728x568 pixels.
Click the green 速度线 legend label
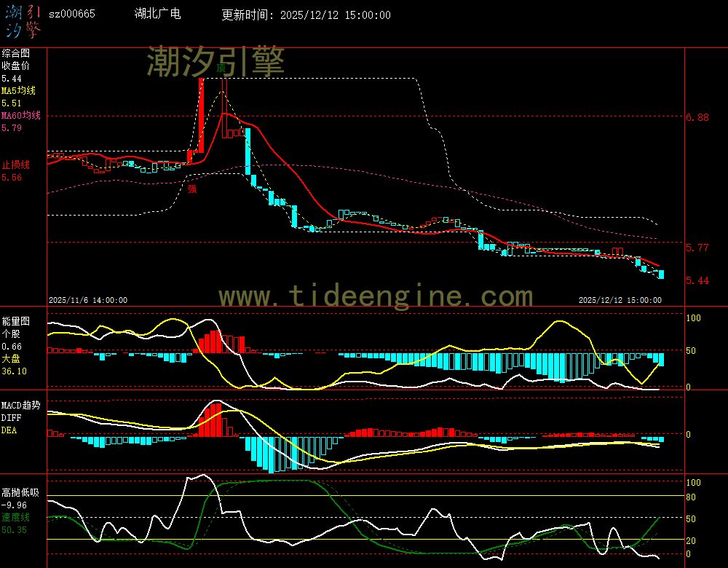pyautogui.click(x=15, y=517)
